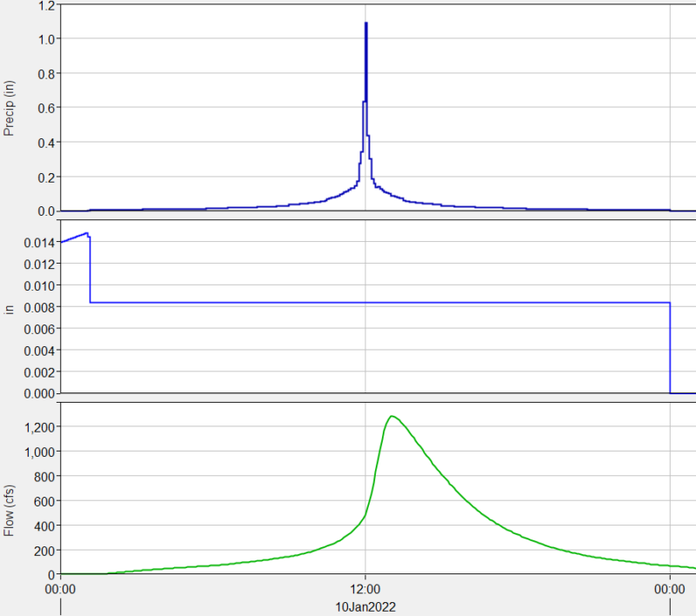This screenshot has height=616, width=696.
Task: Click the 600 tick on flow axis
Action: click(45, 500)
